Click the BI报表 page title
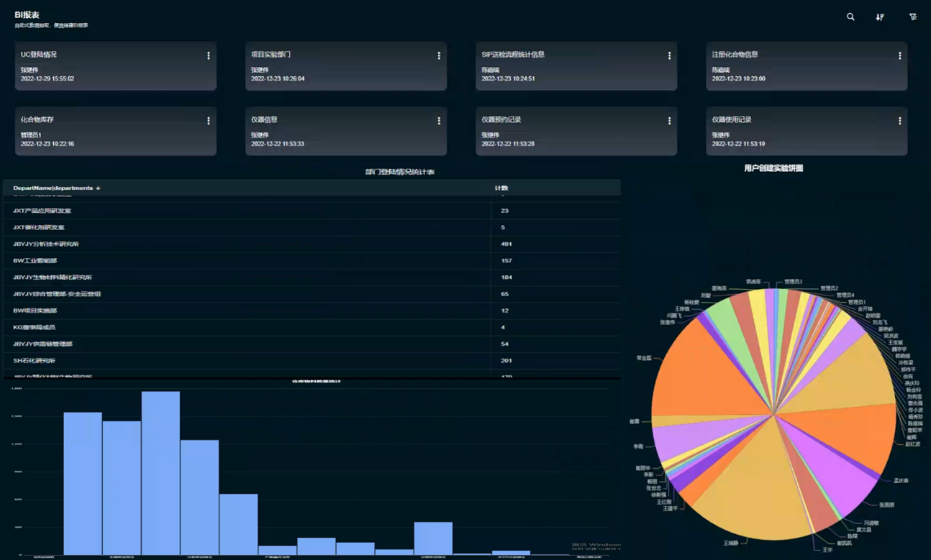The image size is (931, 560). [x=27, y=14]
